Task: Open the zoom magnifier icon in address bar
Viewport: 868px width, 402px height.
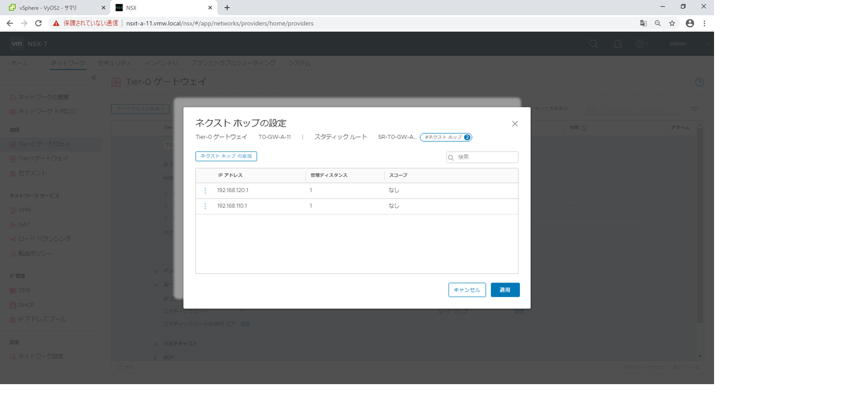Action: coord(658,23)
